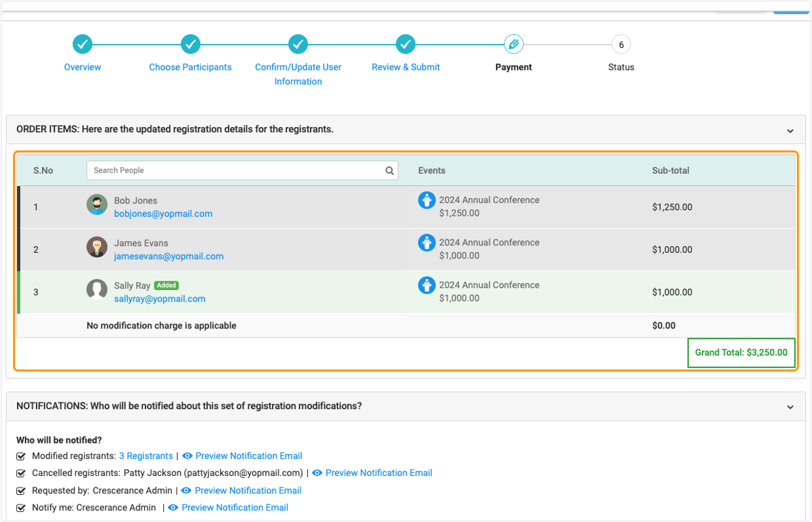Click Sally Ray's placeholder avatar
Image resolution: width=812 pixels, height=522 pixels.
[x=97, y=289]
